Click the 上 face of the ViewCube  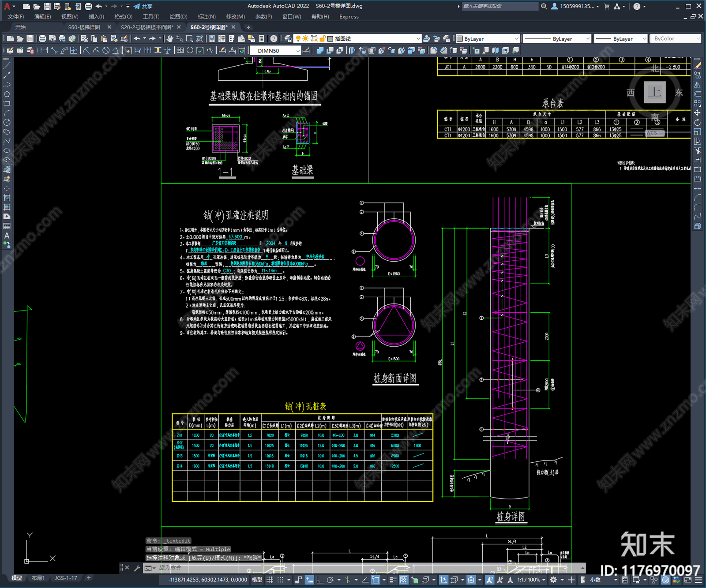click(x=655, y=92)
